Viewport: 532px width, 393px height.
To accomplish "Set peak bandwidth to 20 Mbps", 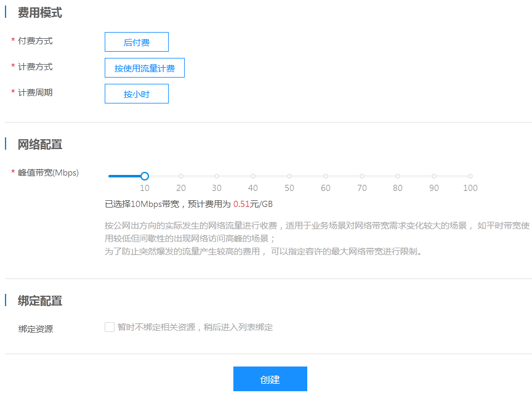I will 180,176.
